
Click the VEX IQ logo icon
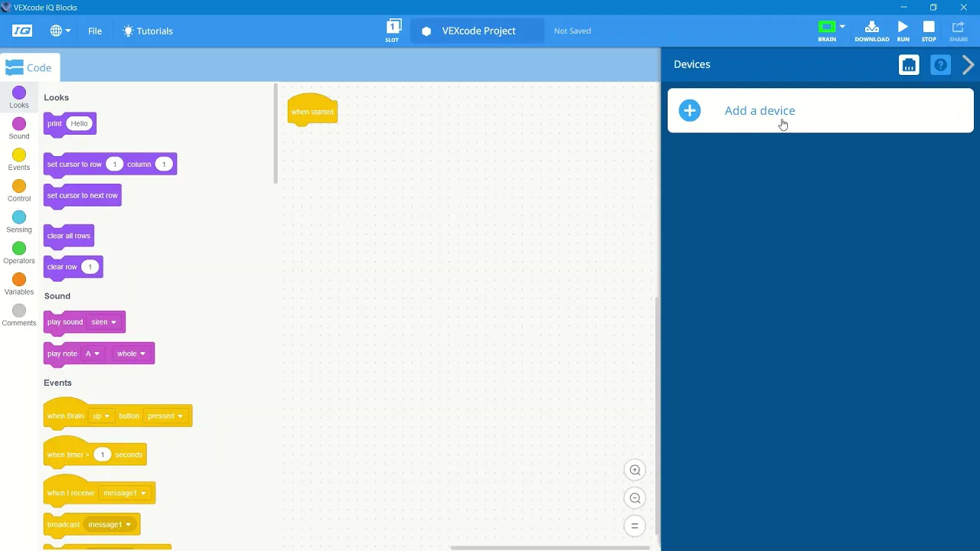click(x=22, y=31)
